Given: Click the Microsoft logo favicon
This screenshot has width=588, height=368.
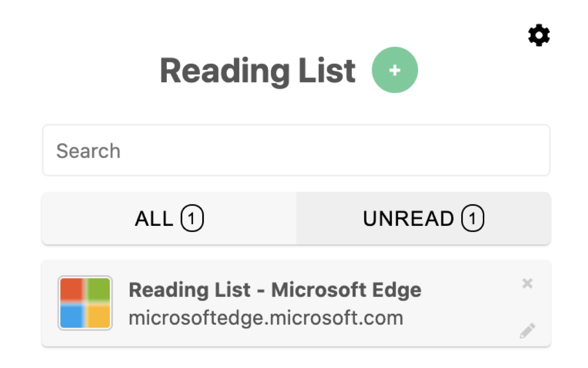Looking at the screenshot, I should 85,303.
